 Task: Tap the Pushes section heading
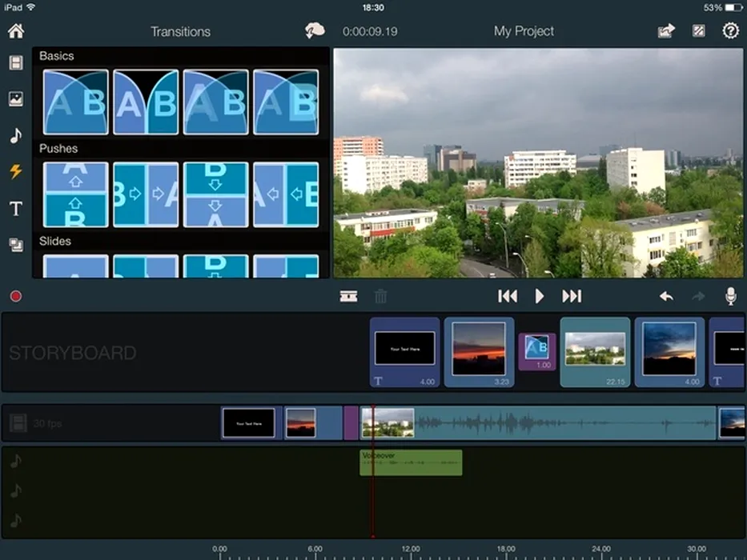[58, 149]
